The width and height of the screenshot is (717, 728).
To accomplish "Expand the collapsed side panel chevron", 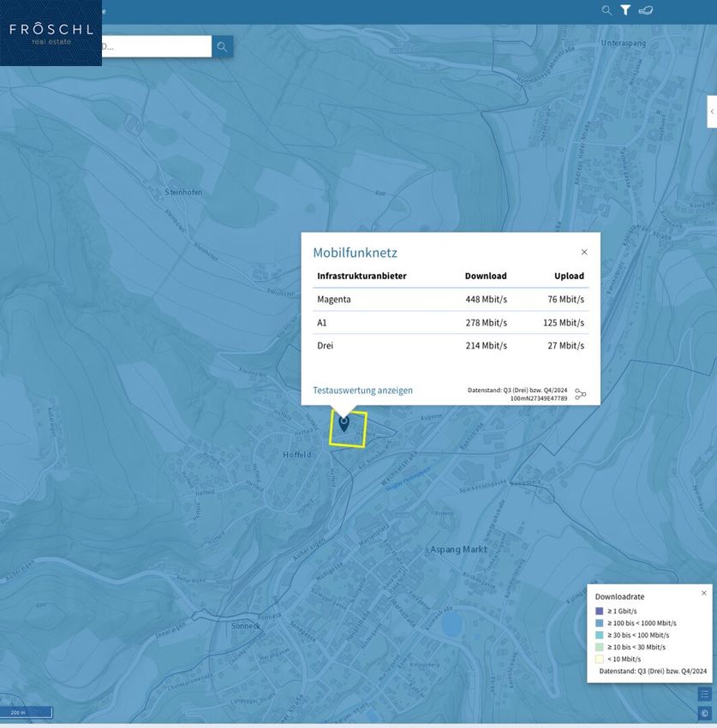I will [711, 111].
